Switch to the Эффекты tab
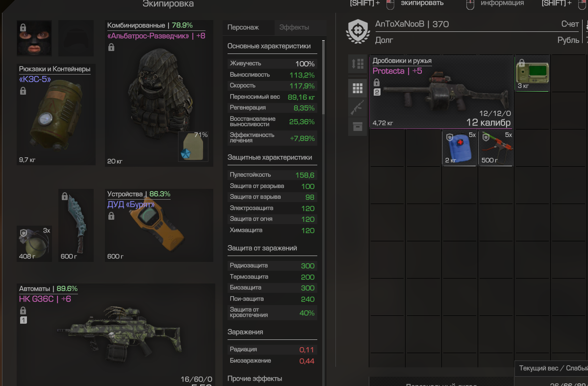The width and height of the screenshot is (588, 386). pos(294,27)
